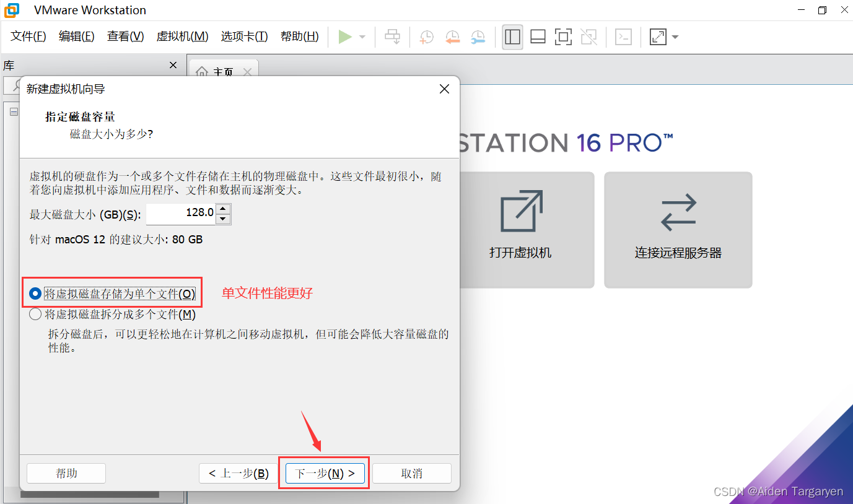The width and height of the screenshot is (853, 504).
Task: Click the 库 library panel title
Action: [x=9, y=66]
